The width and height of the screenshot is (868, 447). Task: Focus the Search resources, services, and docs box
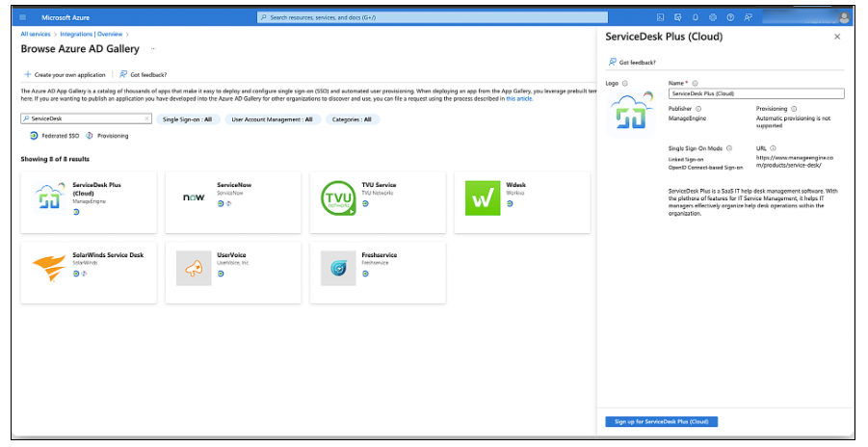(x=433, y=17)
